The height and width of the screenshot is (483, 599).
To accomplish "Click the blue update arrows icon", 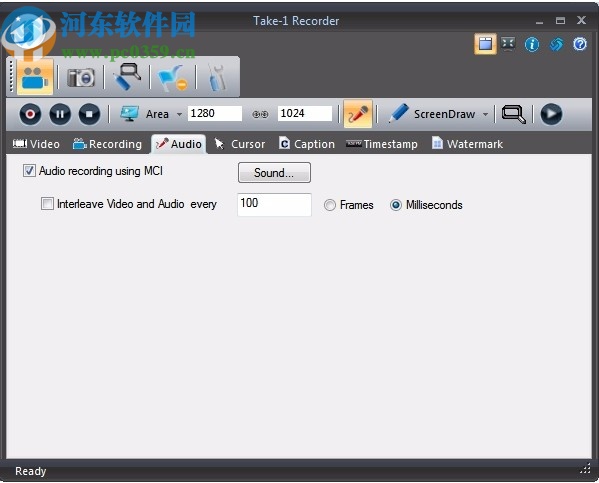I will 556,44.
